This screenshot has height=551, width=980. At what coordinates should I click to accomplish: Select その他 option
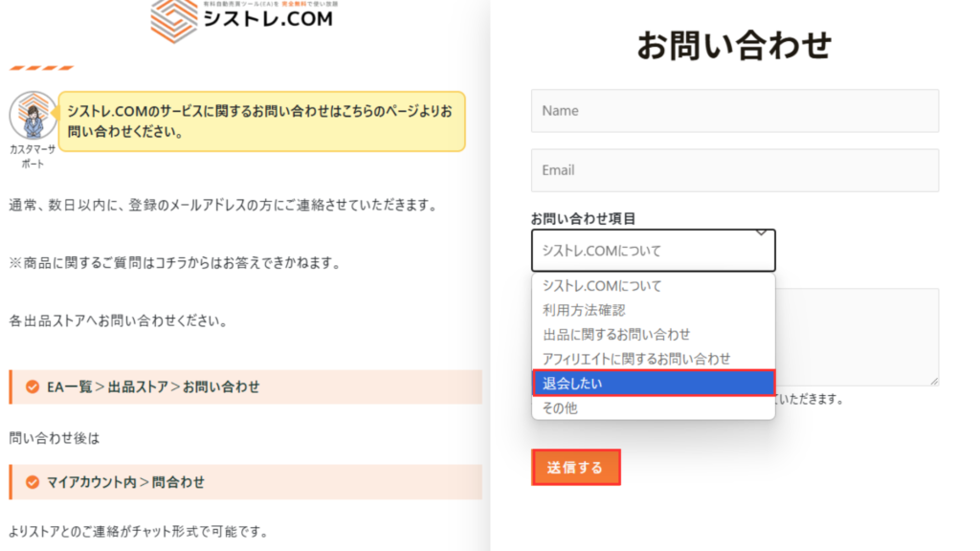tap(653, 408)
